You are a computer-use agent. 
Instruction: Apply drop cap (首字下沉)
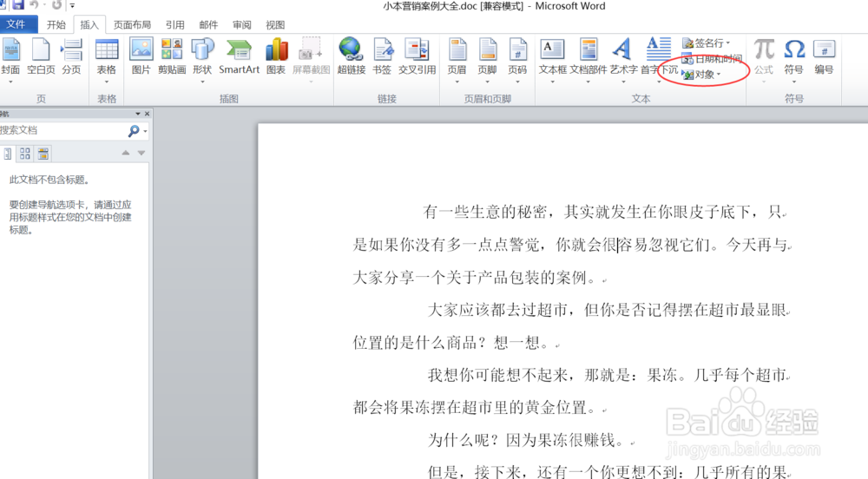[659, 60]
